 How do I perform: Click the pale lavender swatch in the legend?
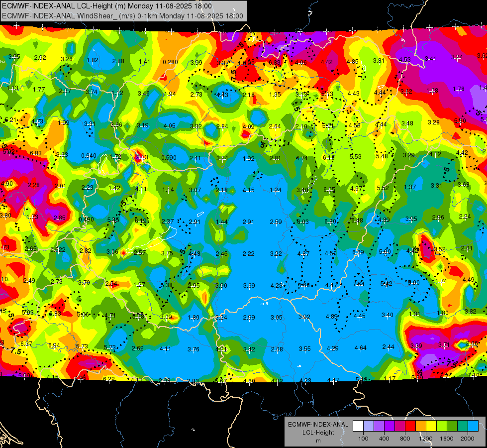pos(368,426)
